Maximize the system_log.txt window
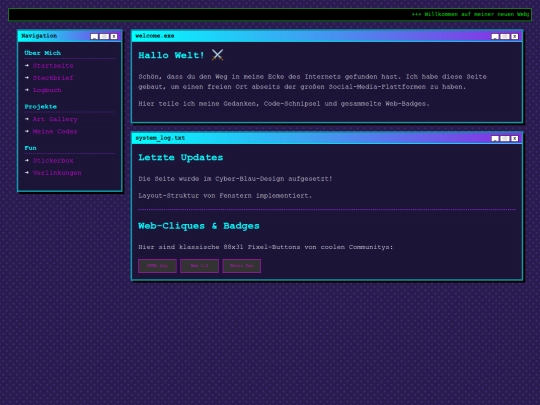The image size is (540, 405). (505, 138)
